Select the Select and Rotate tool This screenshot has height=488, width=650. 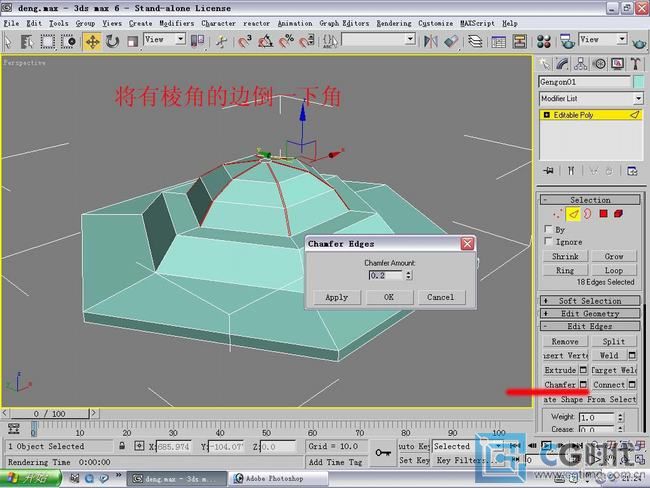112,41
